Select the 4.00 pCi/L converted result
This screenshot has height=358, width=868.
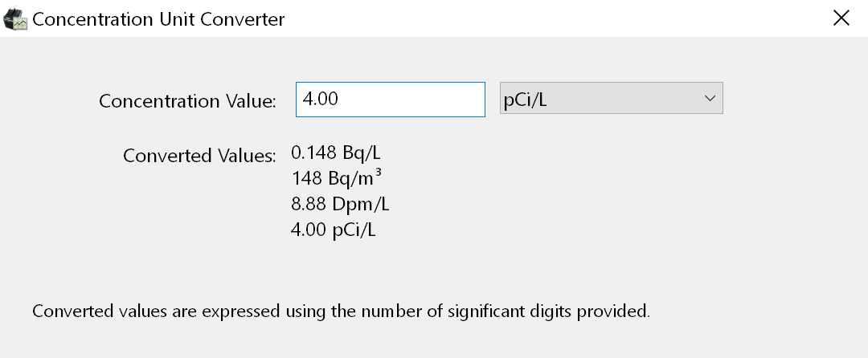pos(334,230)
